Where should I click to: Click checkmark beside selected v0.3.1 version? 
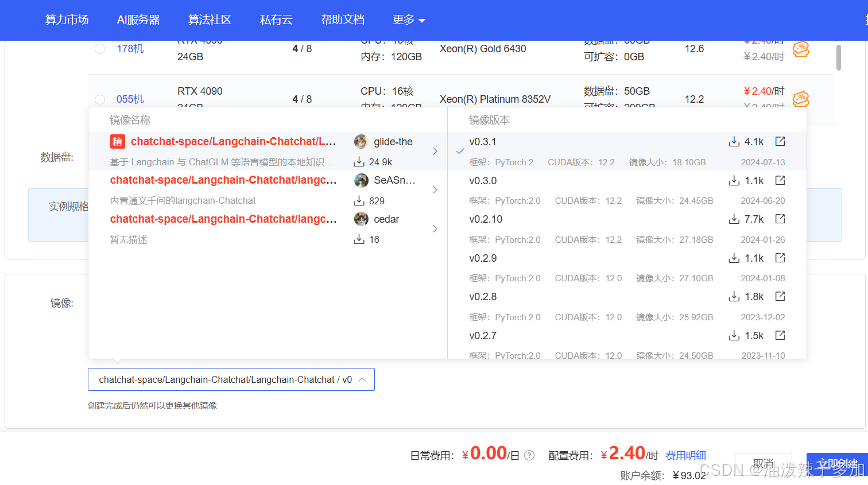click(x=460, y=152)
